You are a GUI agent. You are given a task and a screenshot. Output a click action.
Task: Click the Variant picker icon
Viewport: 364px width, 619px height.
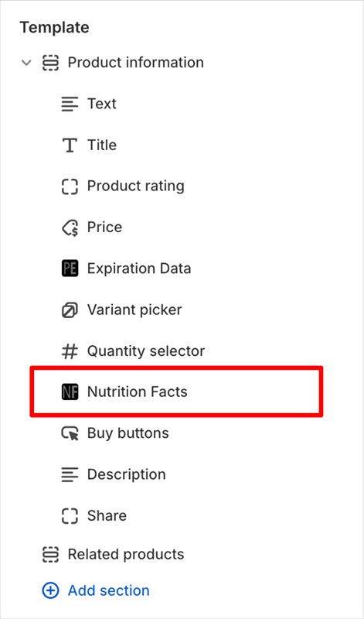(70, 309)
